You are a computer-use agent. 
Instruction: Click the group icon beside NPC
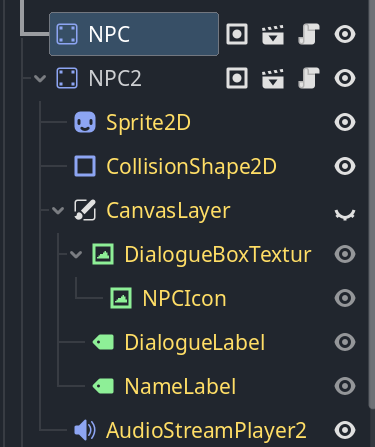[x=237, y=34]
